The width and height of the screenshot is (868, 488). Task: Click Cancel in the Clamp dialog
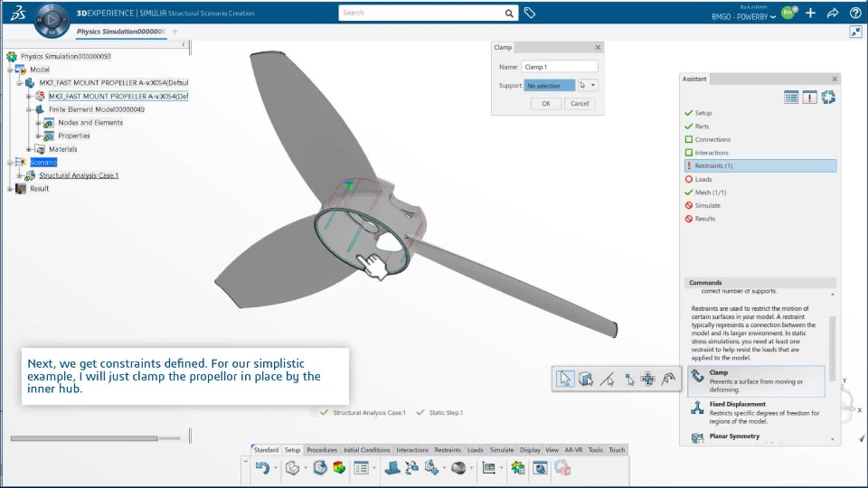pos(580,103)
